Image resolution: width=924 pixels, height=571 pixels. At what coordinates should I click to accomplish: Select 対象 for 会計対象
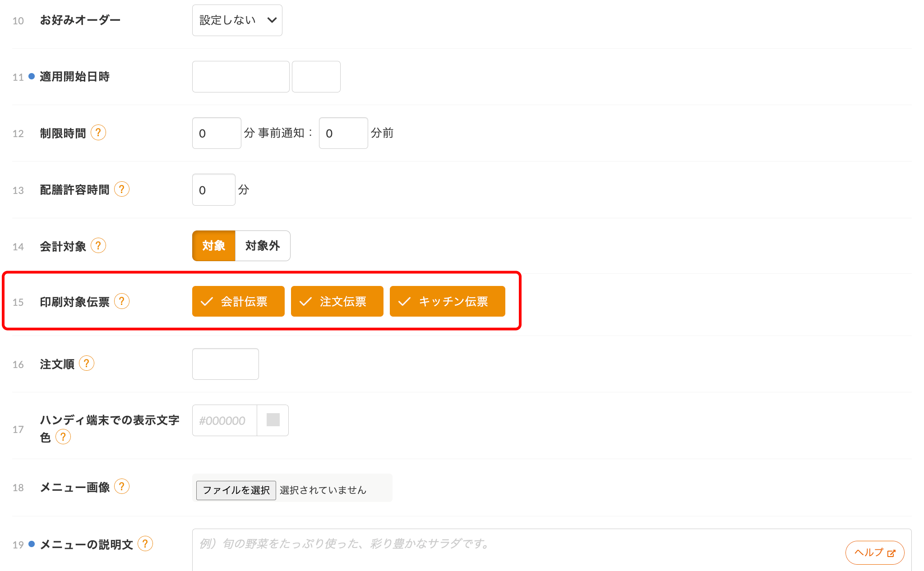[x=214, y=246]
